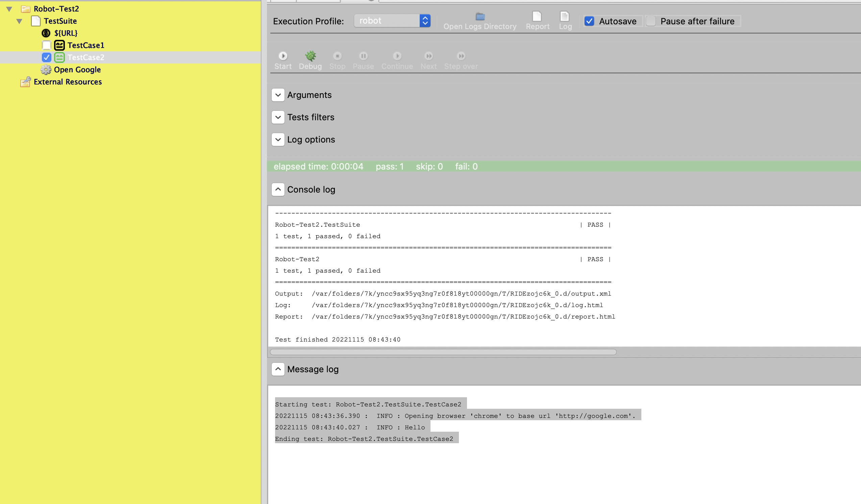Click the Output path line in console

tap(443, 294)
